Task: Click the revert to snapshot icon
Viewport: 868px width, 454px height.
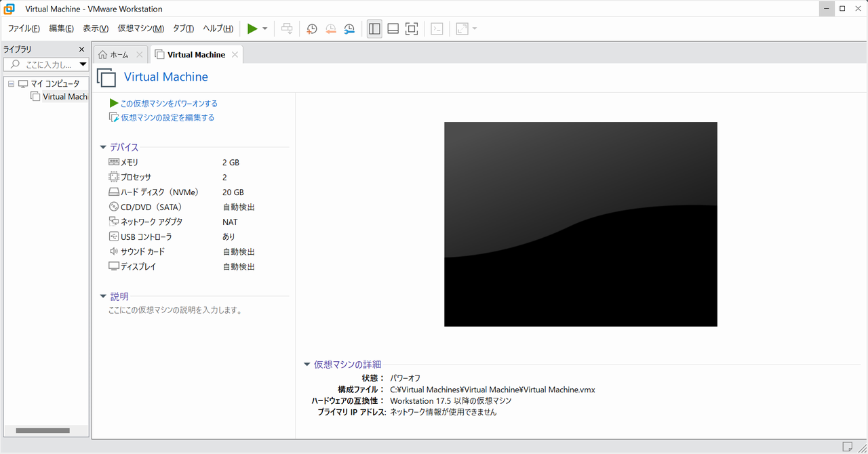Action: 330,28
